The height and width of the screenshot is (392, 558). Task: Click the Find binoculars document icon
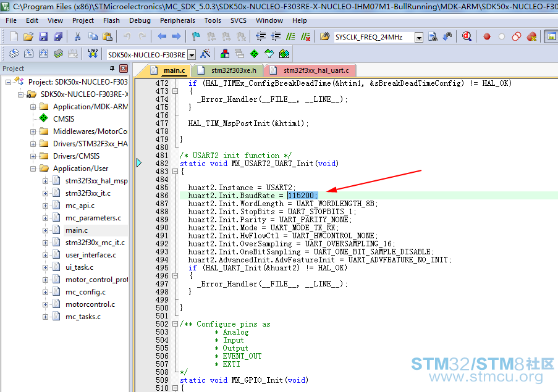pos(433,36)
